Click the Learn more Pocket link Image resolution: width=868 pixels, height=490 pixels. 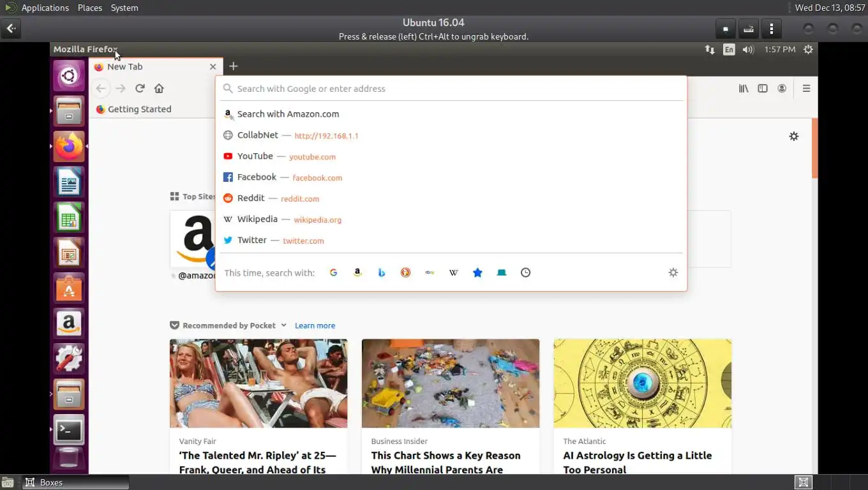click(x=315, y=325)
